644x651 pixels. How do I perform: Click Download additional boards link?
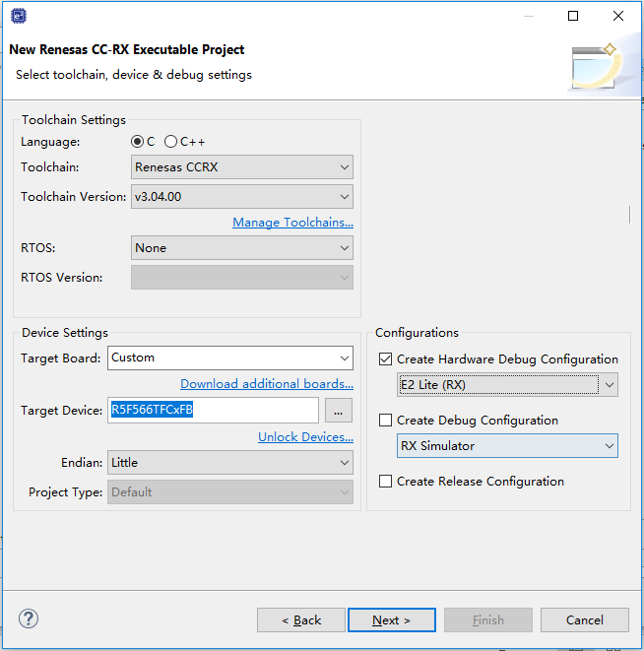pos(267,384)
